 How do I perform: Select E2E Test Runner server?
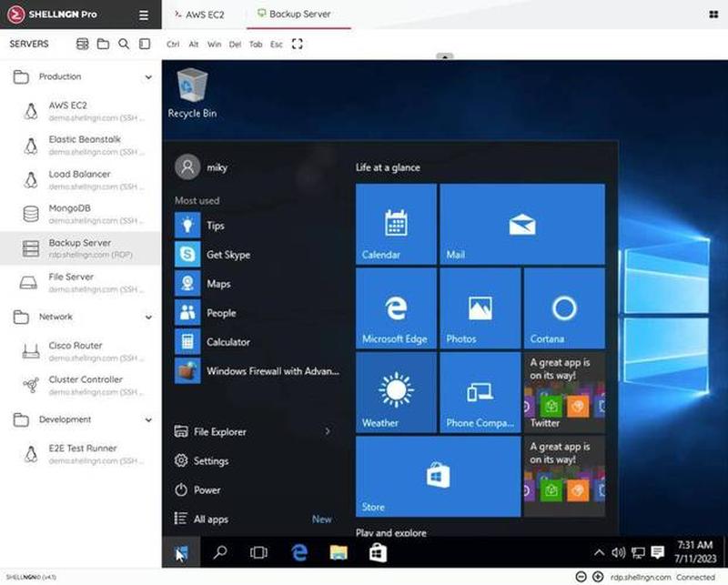80,454
